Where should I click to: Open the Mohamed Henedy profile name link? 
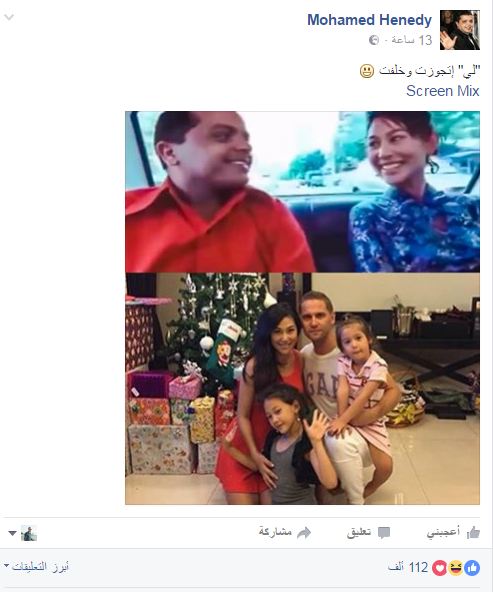[x=369, y=20]
